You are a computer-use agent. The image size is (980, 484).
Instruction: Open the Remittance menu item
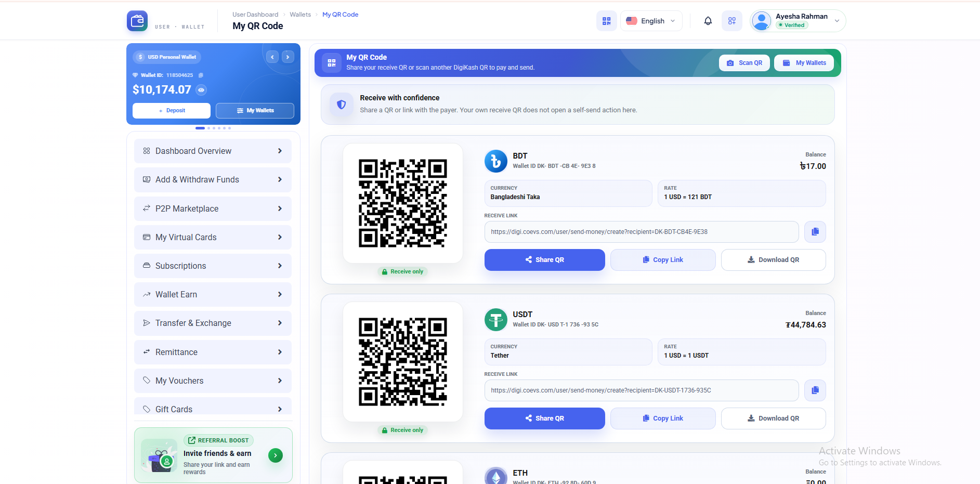(213, 352)
